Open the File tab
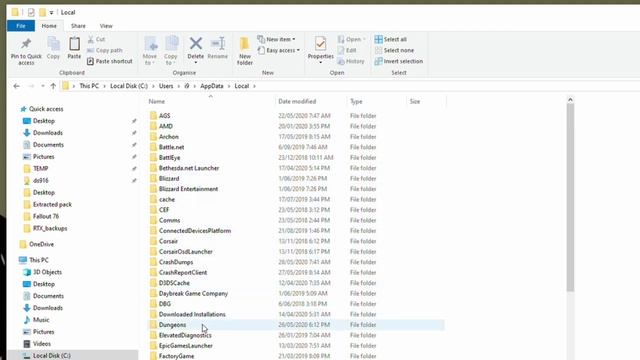The width and height of the screenshot is (640, 360). tap(21, 26)
